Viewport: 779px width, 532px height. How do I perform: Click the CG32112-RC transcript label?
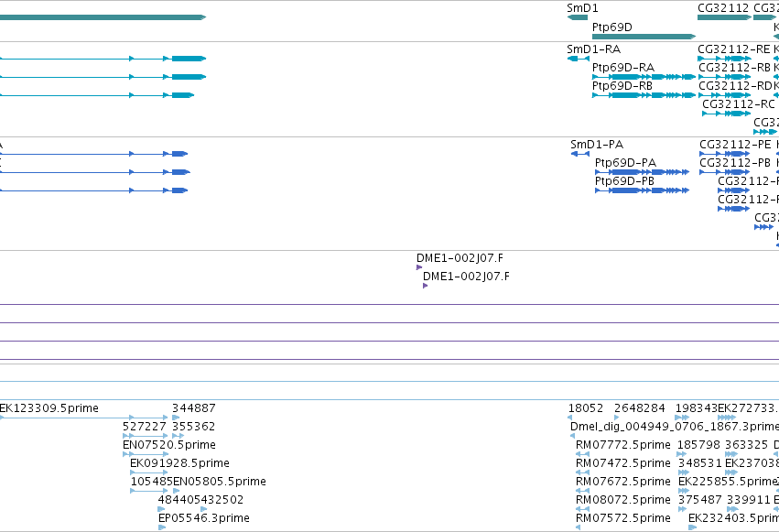click(x=738, y=104)
